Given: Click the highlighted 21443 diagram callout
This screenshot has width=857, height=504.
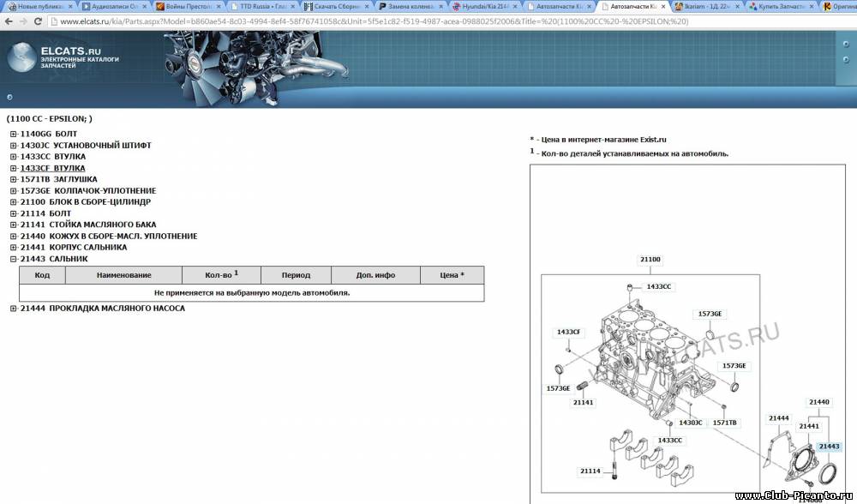Looking at the screenshot, I should [829, 447].
